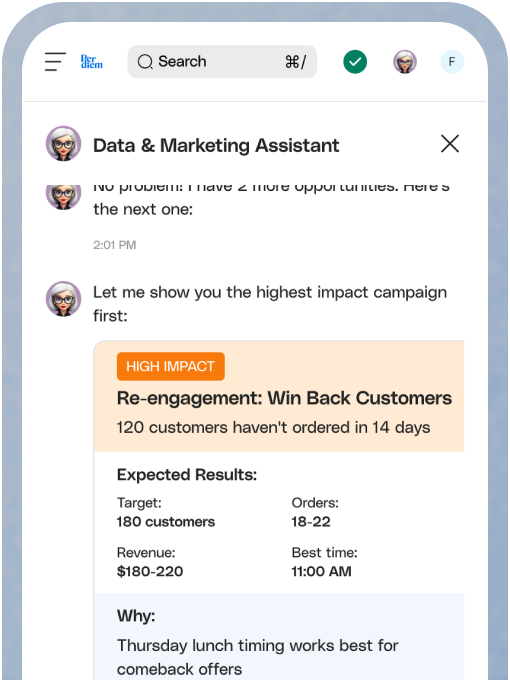
Task: Click the Expected Results section heading
Action: pos(187,474)
